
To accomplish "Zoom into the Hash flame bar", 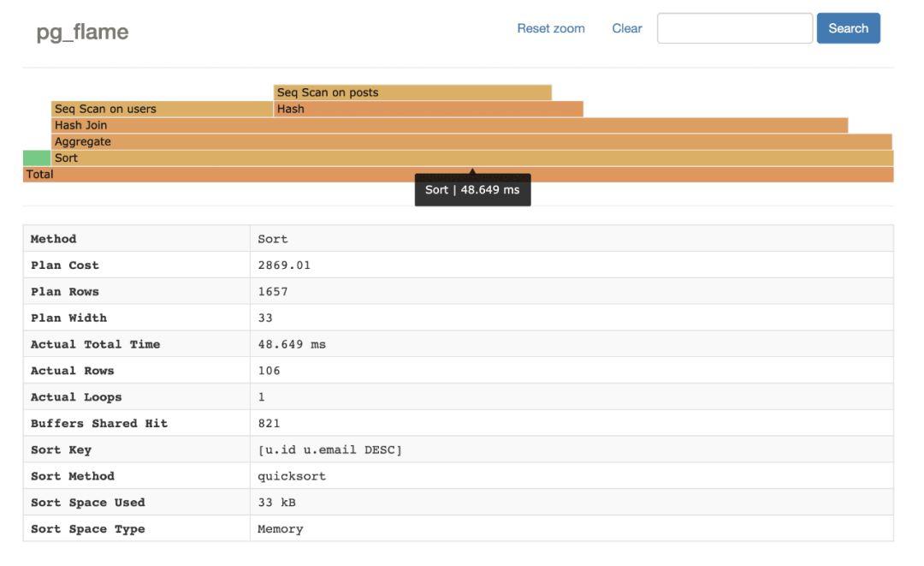I will pyautogui.click(x=428, y=109).
